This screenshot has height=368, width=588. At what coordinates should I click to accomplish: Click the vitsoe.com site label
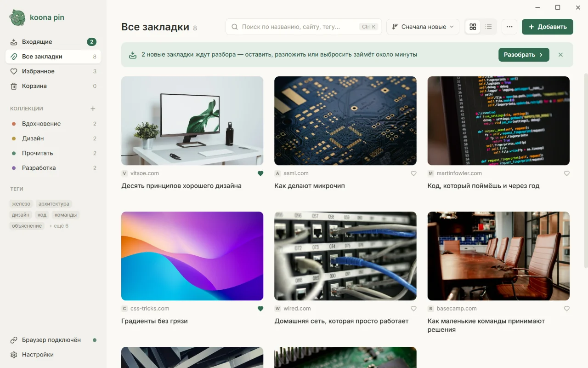click(145, 173)
